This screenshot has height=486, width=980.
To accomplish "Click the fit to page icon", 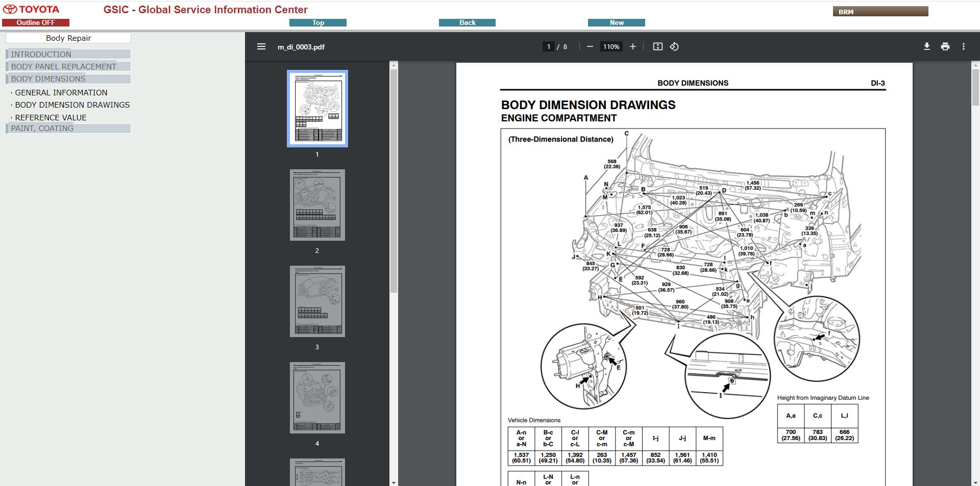I will (658, 46).
